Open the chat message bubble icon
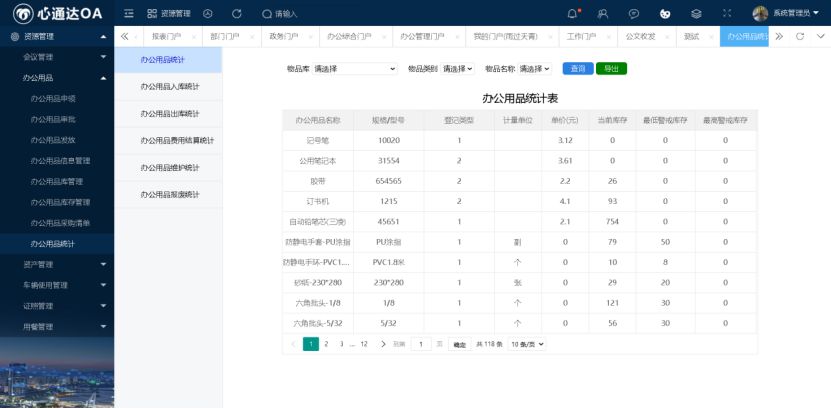This screenshot has height=409, width=831. pyautogui.click(x=633, y=14)
